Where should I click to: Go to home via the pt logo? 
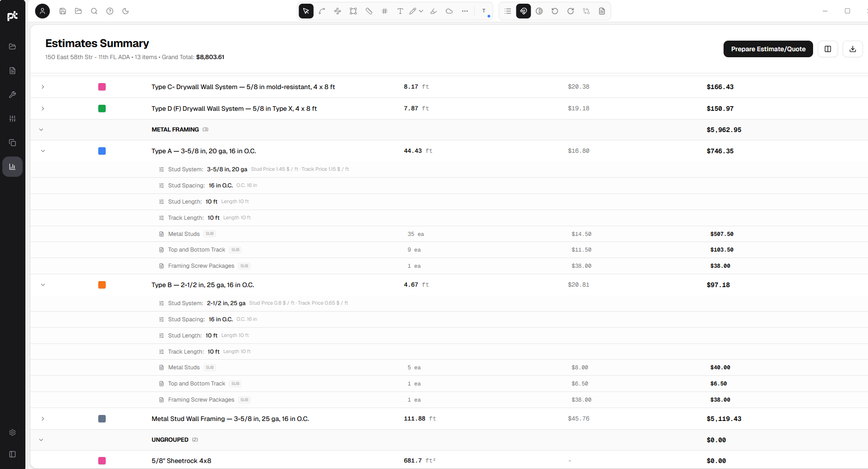12,16
